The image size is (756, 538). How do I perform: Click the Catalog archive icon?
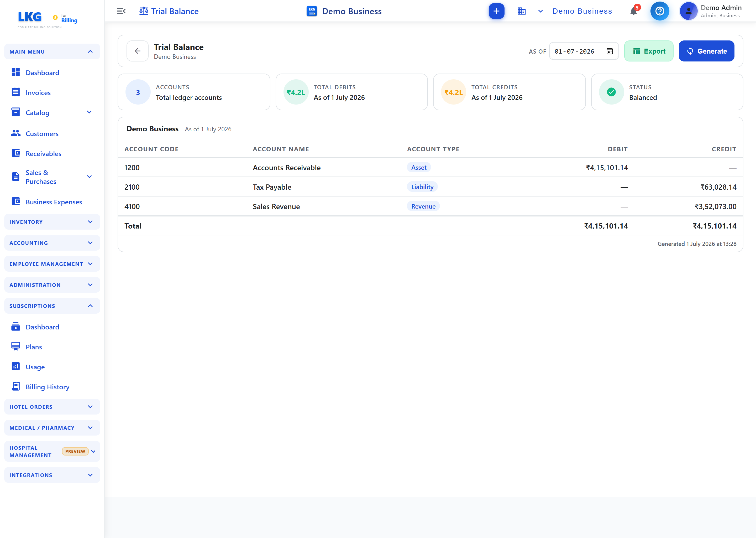point(15,112)
